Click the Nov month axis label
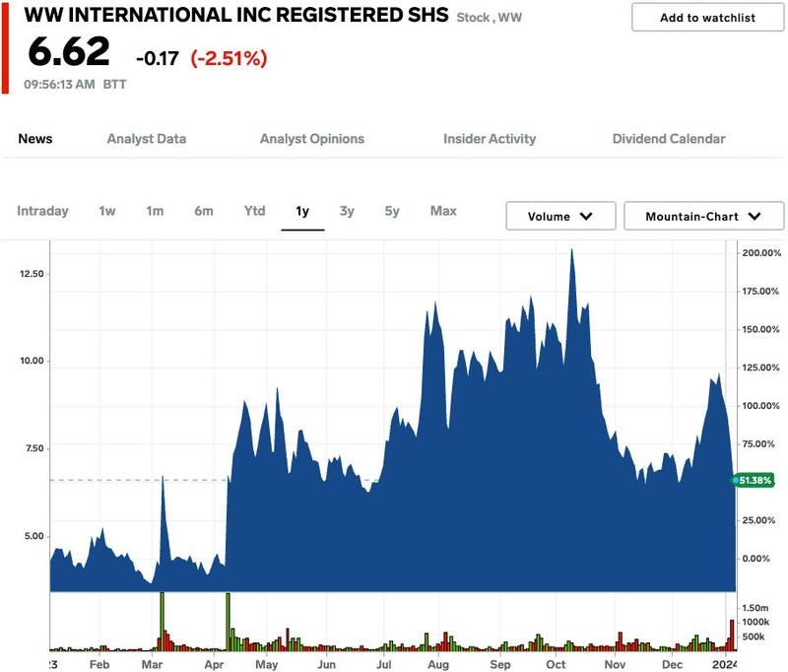This screenshot has width=788, height=672. [x=615, y=664]
